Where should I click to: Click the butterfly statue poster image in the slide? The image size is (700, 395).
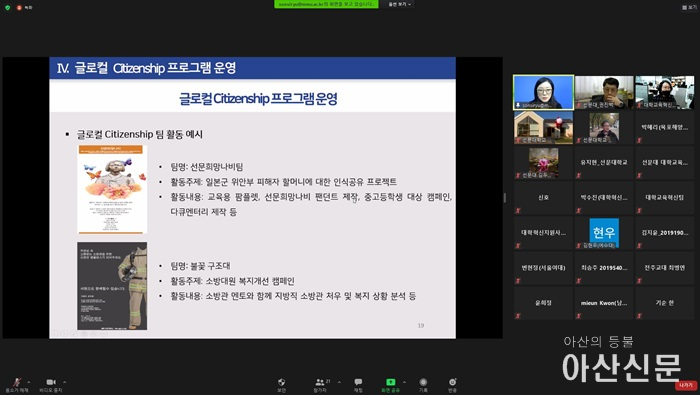point(112,189)
